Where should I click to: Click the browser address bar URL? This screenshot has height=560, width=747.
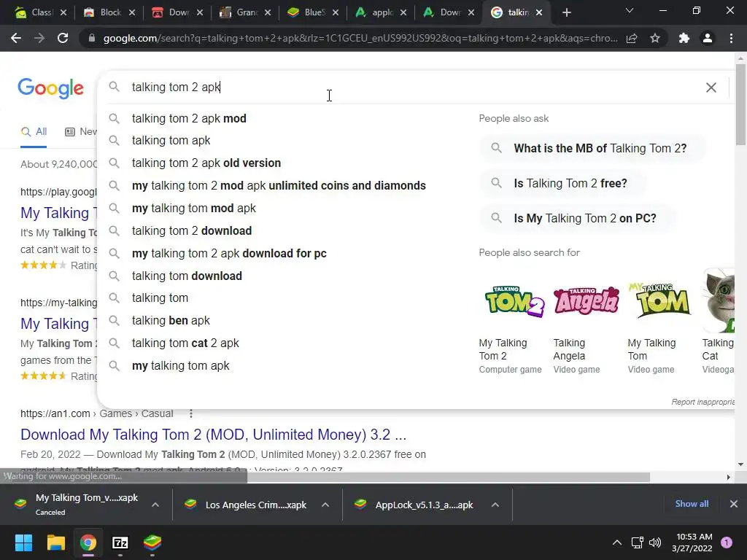[360, 38]
